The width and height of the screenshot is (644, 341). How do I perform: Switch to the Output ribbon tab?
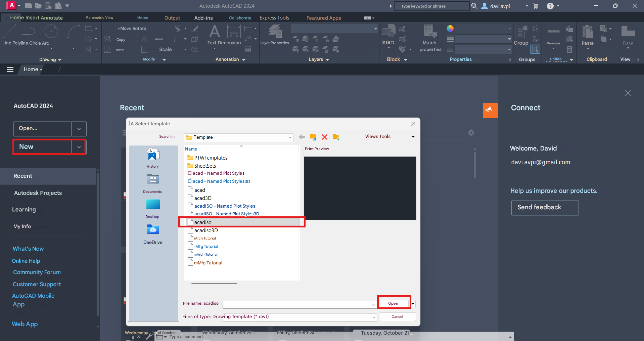coord(172,18)
